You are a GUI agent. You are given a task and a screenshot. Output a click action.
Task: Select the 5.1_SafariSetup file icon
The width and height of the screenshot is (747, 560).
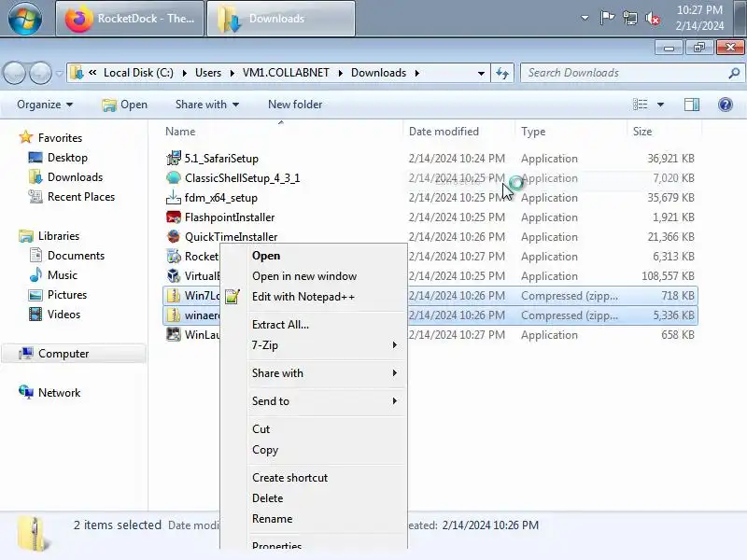coord(174,158)
